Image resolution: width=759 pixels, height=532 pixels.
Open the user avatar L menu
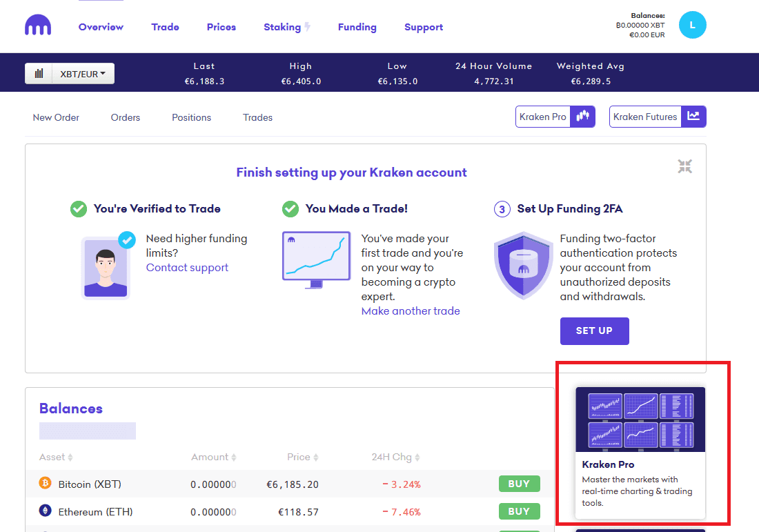(x=692, y=25)
